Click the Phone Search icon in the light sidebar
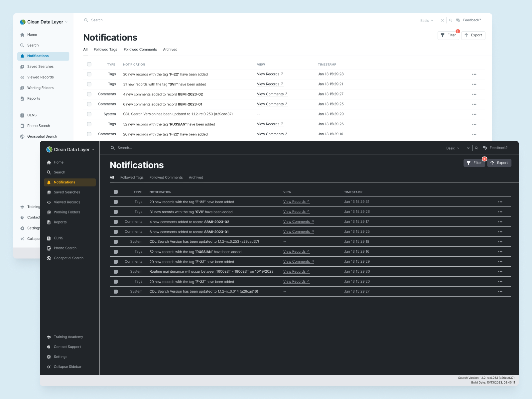The width and height of the screenshot is (532, 399). [22, 126]
